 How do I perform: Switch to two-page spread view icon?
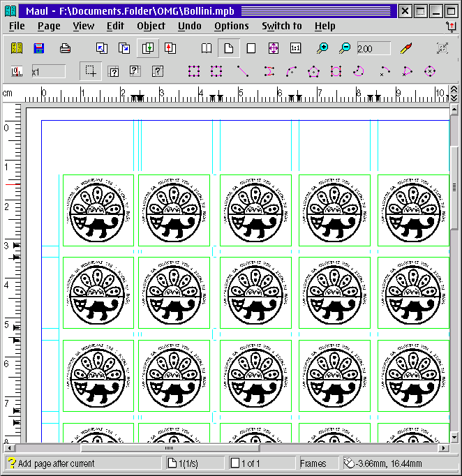[x=207, y=48]
